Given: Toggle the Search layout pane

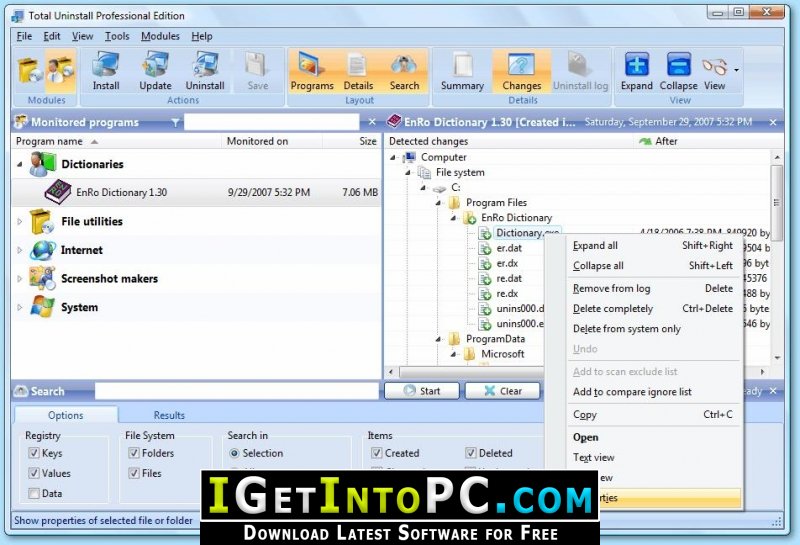Looking at the screenshot, I should [x=404, y=72].
